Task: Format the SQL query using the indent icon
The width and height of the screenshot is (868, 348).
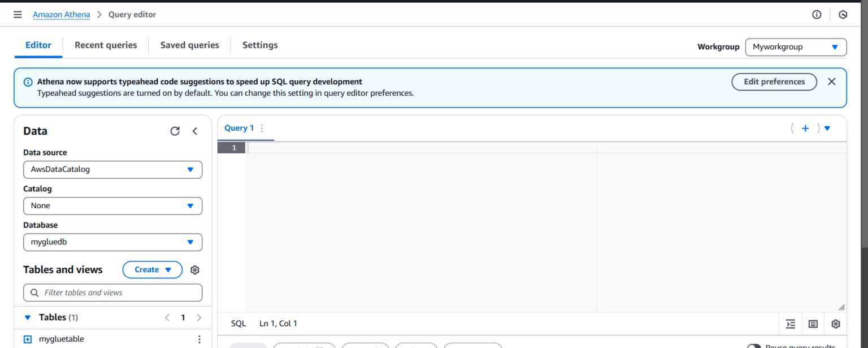Action: (790, 324)
